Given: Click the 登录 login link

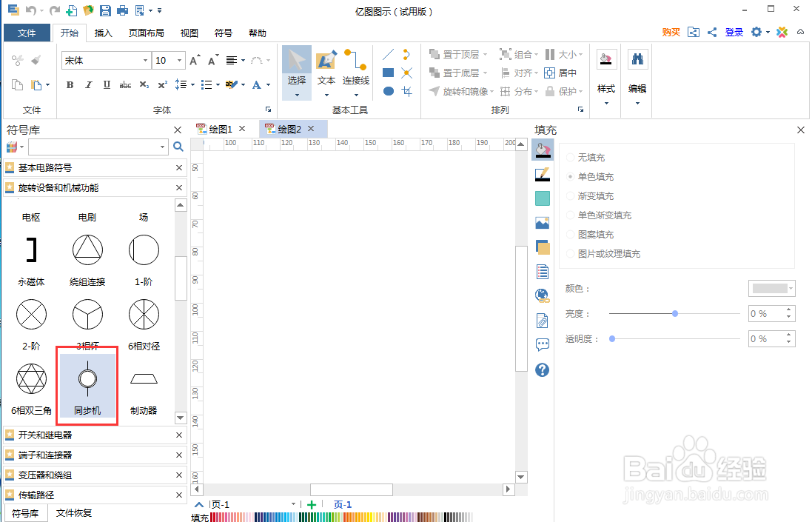Looking at the screenshot, I should tap(734, 32).
